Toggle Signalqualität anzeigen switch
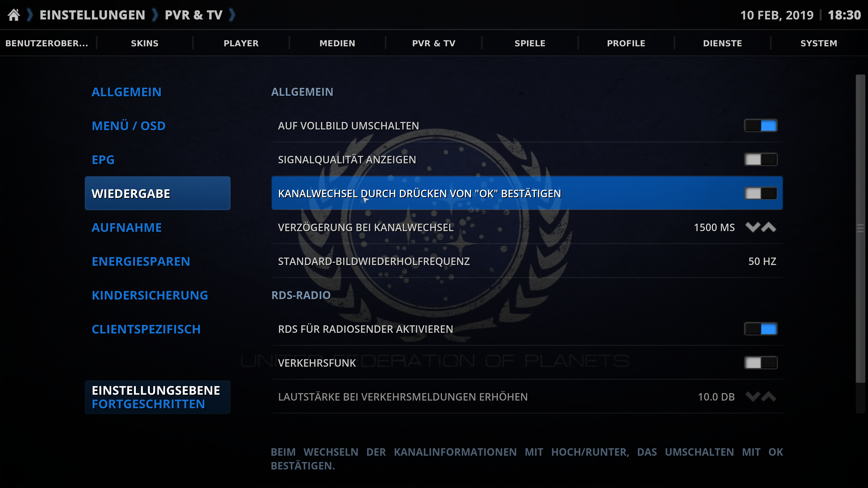This screenshot has height=488, width=868. click(x=760, y=159)
